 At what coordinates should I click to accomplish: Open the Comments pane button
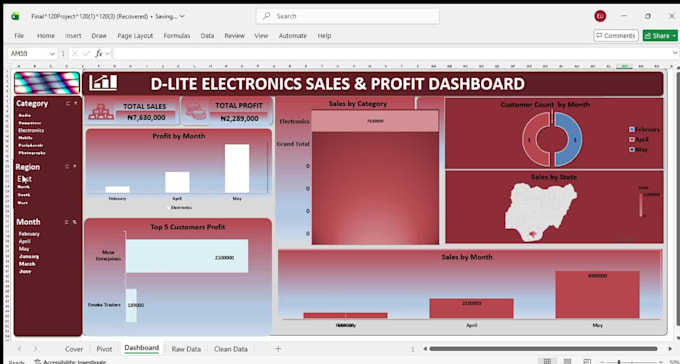pyautogui.click(x=616, y=36)
